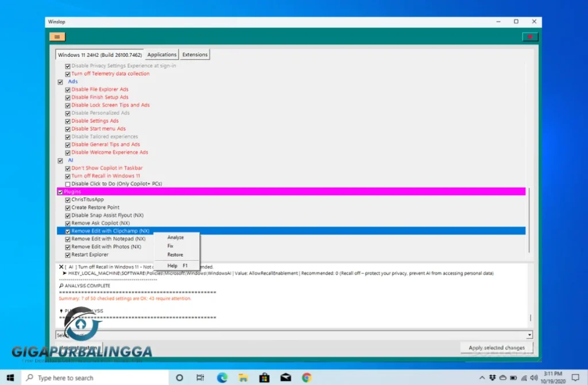Open Microsoft Store from the taskbar

pos(265,378)
